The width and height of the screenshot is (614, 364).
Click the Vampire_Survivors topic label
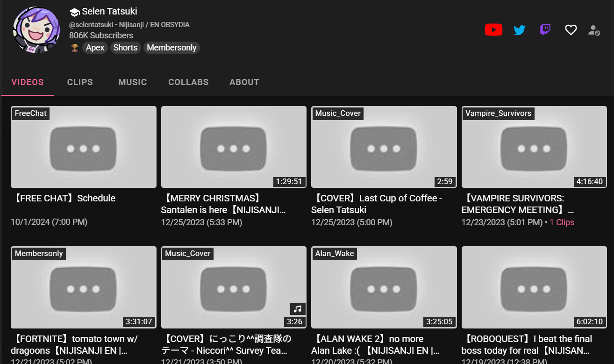click(498, 114)
